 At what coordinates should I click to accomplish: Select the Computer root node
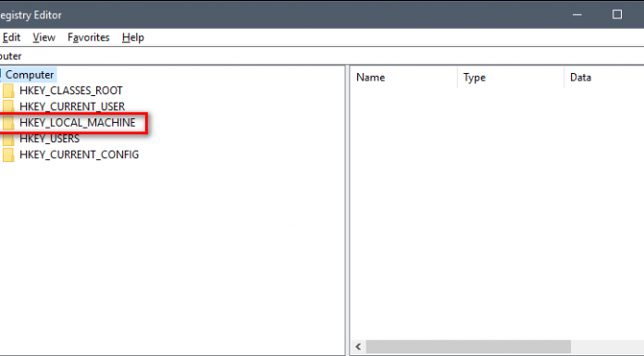point(30,75)
